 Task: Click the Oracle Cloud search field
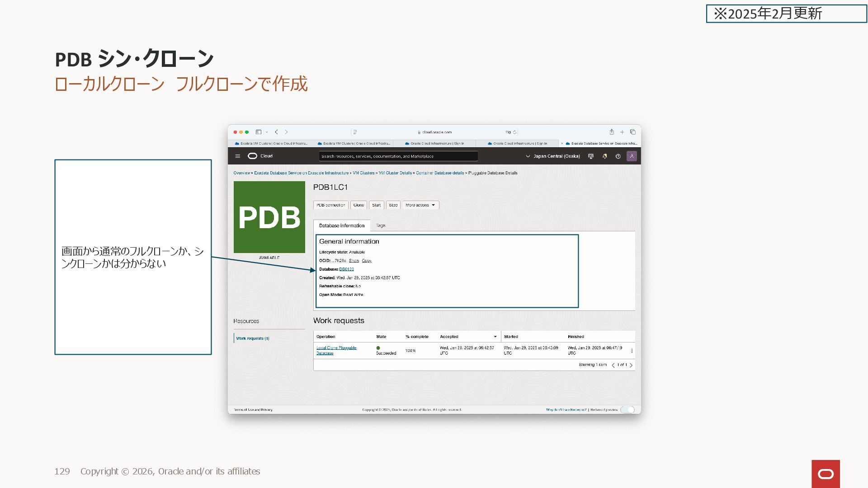[x=398, y=156]
